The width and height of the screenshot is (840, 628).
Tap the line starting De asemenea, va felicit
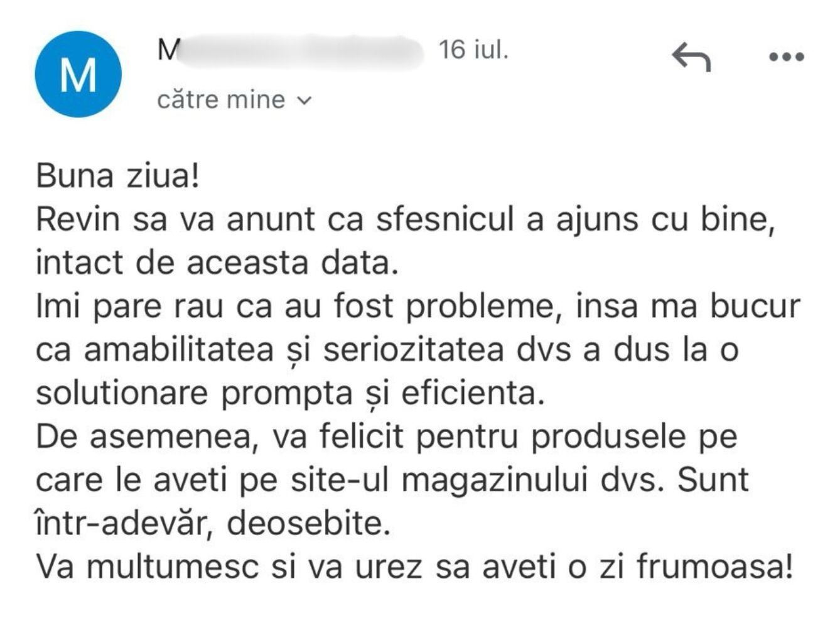[387, 437]
